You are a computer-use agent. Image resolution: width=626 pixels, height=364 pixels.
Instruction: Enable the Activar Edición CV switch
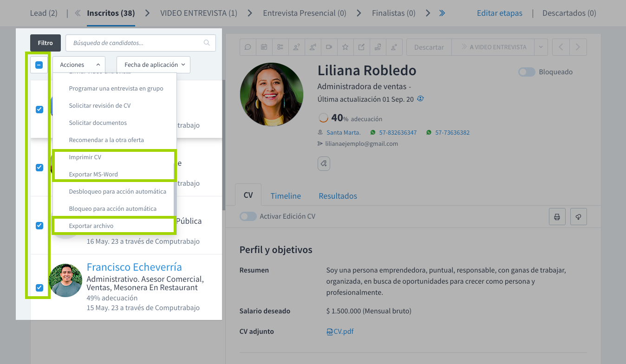248,216
